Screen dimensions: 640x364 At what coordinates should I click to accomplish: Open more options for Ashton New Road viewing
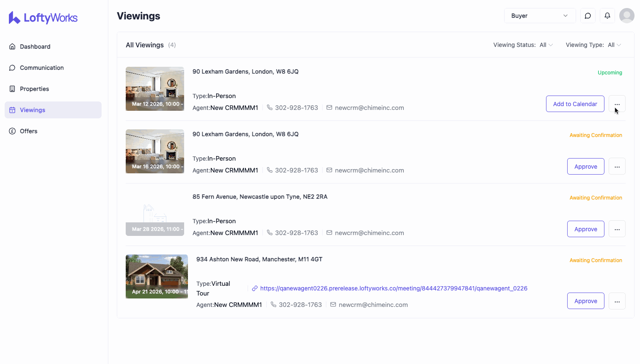(x=617, y=301)
